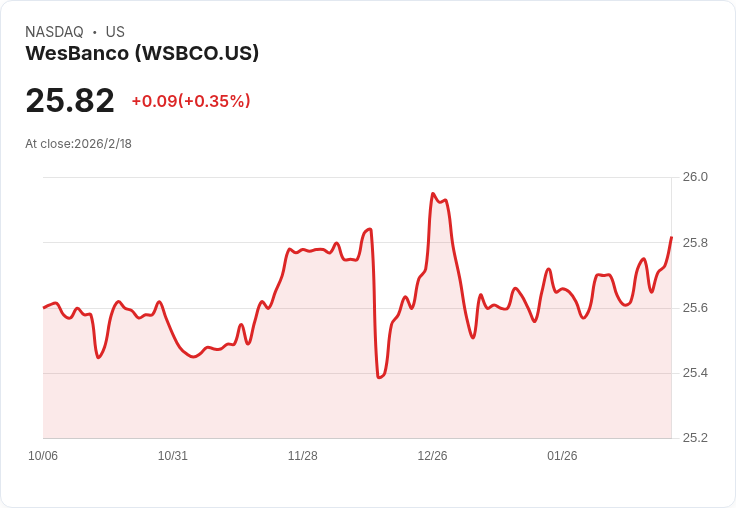Click the 25.82 current price

(70, 100)
